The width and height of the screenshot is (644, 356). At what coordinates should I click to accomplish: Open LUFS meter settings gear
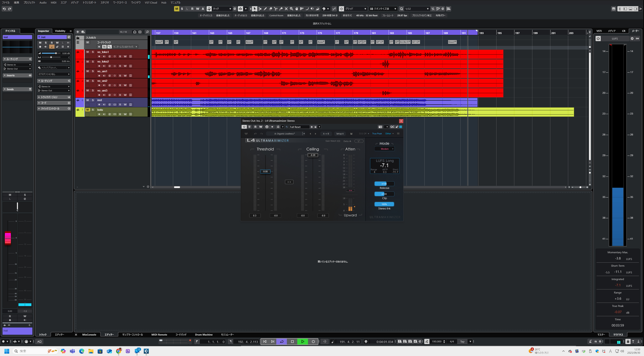click(632, 39)
